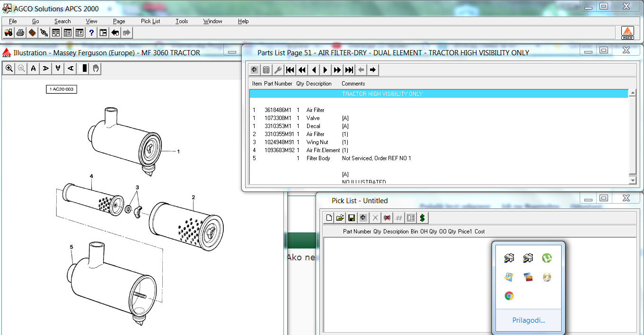Select part 3618486M1 Air Filter row
The height and width of the screenshot is (335, 644).
(x=439, y=110)
